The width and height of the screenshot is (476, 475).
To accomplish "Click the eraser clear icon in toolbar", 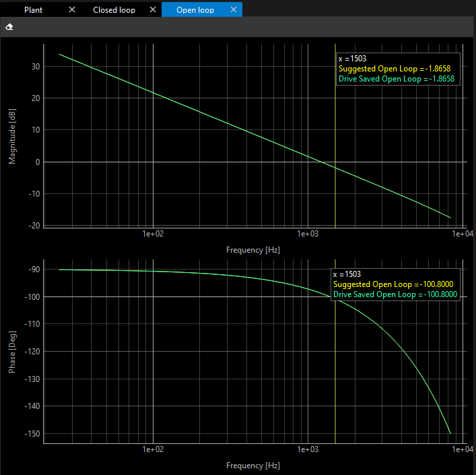I will pyautogui.click(x=9, y=27).
